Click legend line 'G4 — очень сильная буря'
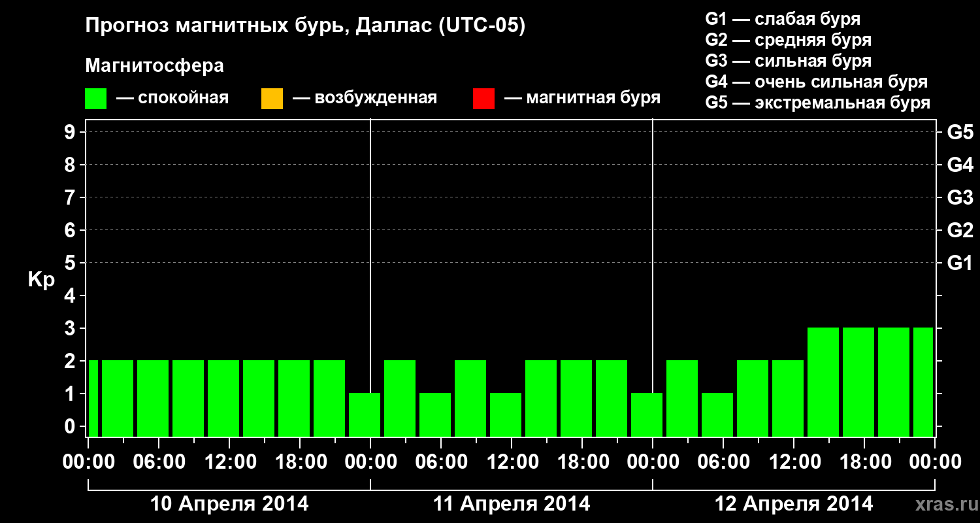The width and height of the screenshot is (980, 523). [x=817, y=82]
